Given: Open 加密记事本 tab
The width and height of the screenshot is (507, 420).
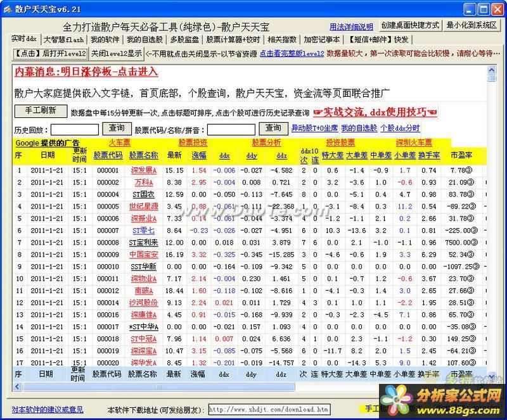Looking at the screenshot, I should (x=322, y=39).
